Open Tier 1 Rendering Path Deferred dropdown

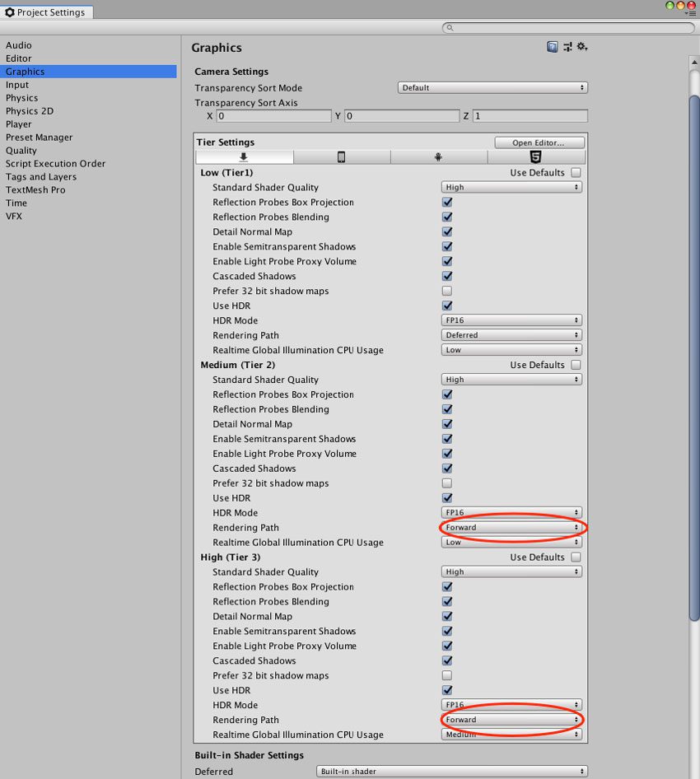tap(511, 335)
